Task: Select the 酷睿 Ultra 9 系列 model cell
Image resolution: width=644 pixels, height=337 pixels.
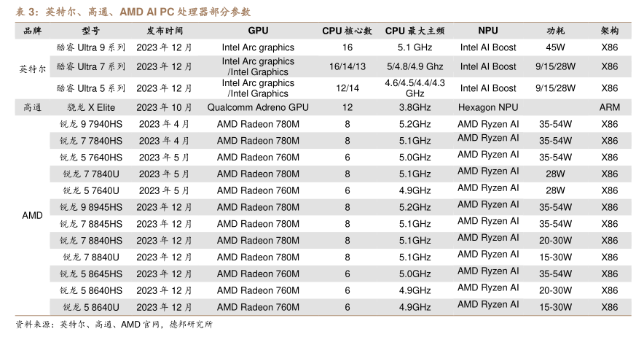Action: click(x=91, y=47)
